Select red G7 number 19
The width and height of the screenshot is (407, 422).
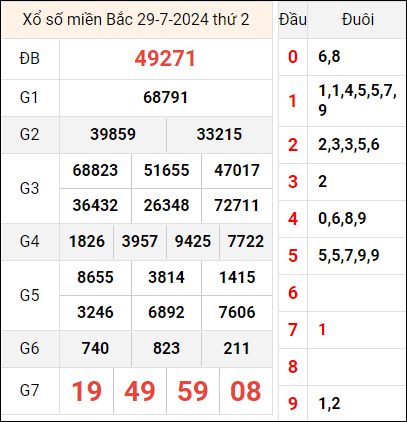pyautogui.click(x=87, y=391)
